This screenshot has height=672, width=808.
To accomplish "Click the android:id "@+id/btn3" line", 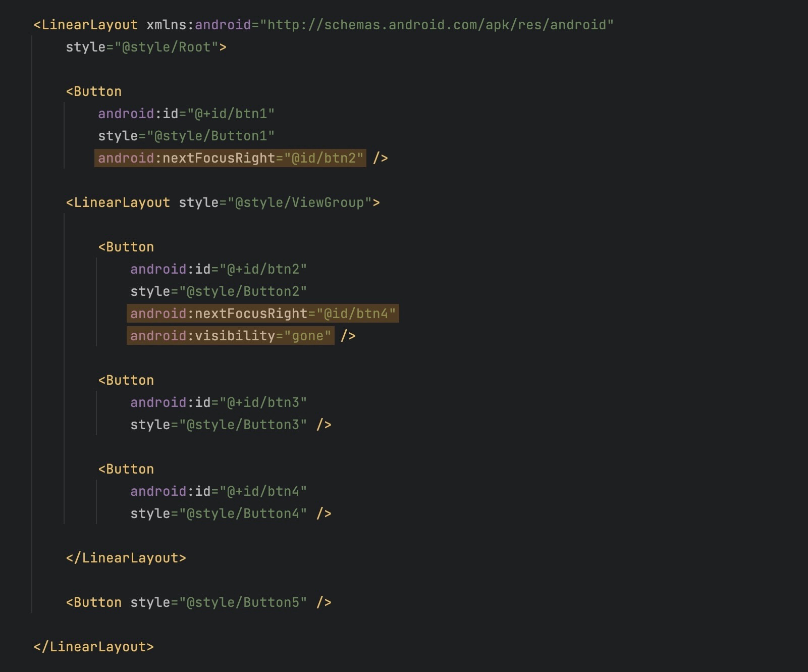I will [x=219, y=402].
